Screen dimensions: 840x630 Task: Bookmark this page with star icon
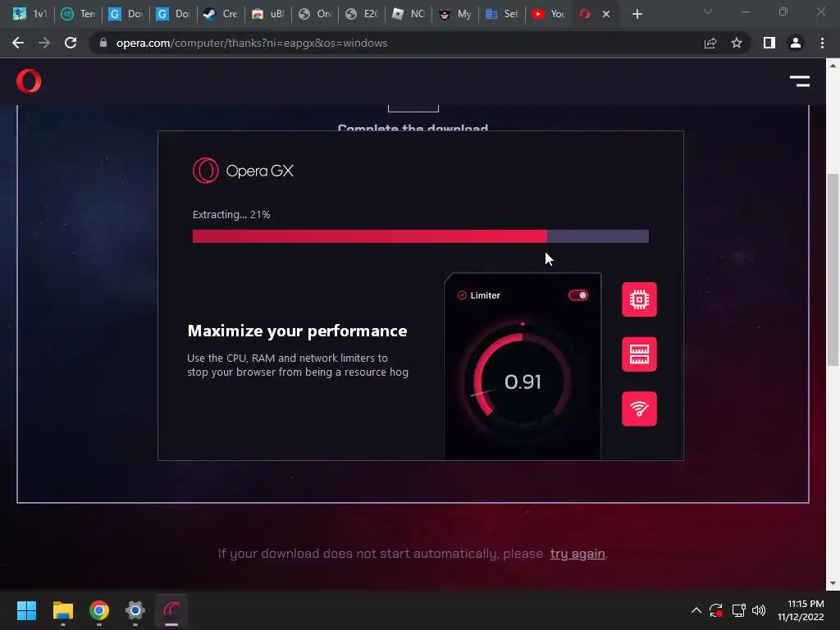(x=737, y=43)
